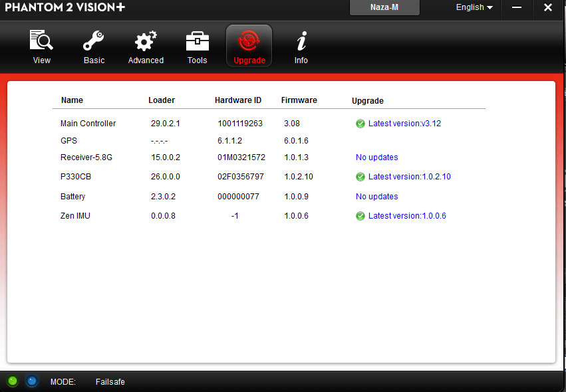Open the Info icon
Screen dimensions: 566x392
pos(301,41)
